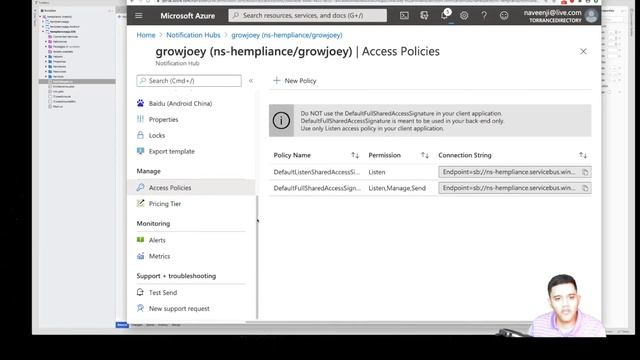Collapse the resource menu with the double chevron
640x360 pixels.
click(x=251, y=81)
